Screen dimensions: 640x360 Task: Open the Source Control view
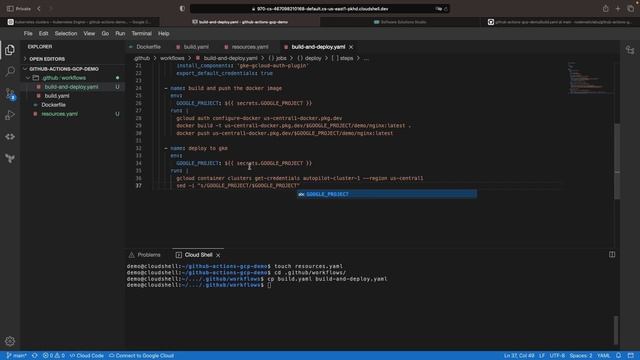(10, 93)
